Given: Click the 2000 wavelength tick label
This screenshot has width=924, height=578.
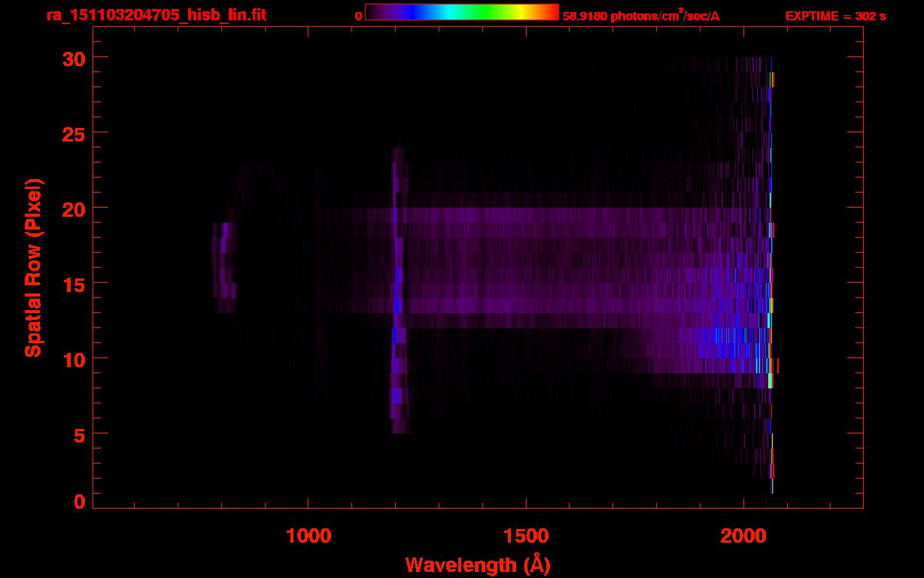Looking at the screenshot, I should click(x=743, y=536).
